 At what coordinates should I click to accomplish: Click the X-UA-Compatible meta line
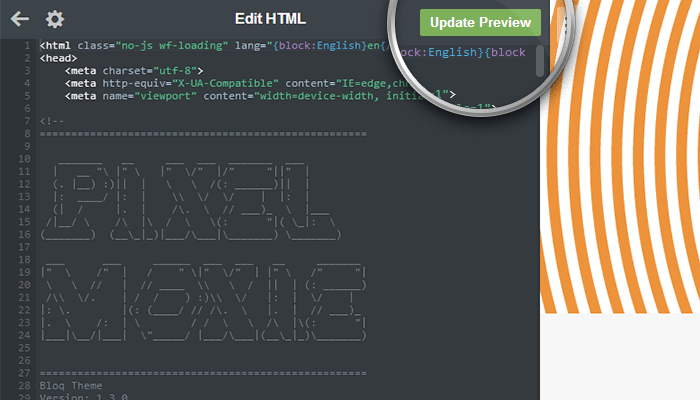coord(237,83)
